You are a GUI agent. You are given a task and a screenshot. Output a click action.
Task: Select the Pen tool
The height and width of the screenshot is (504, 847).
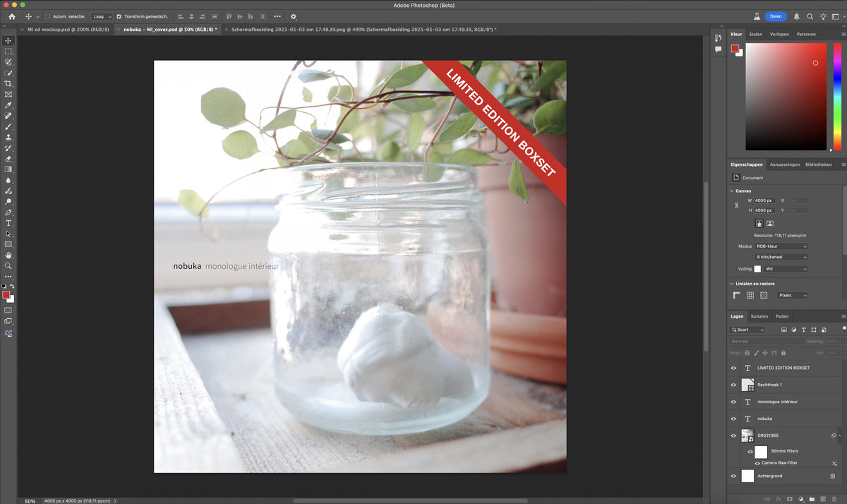[x=8, y=212]
